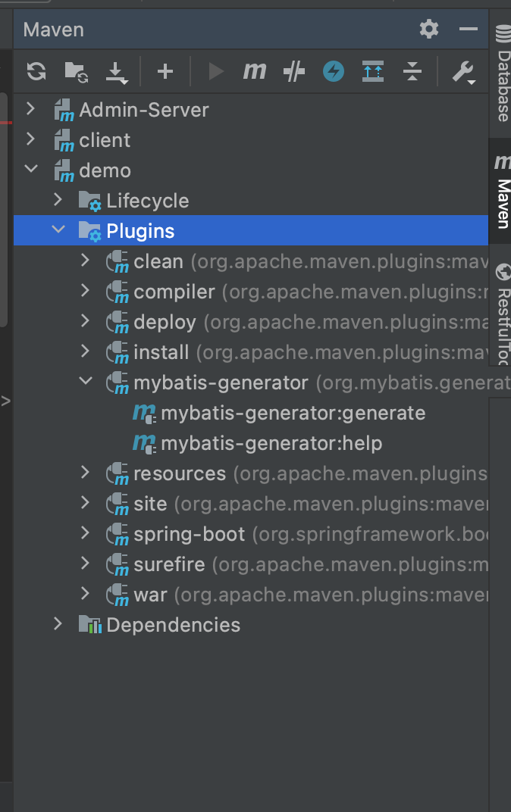Hide the Maven tool window
The height and width of the screenshot is (812, 511).
click(469, 29)
